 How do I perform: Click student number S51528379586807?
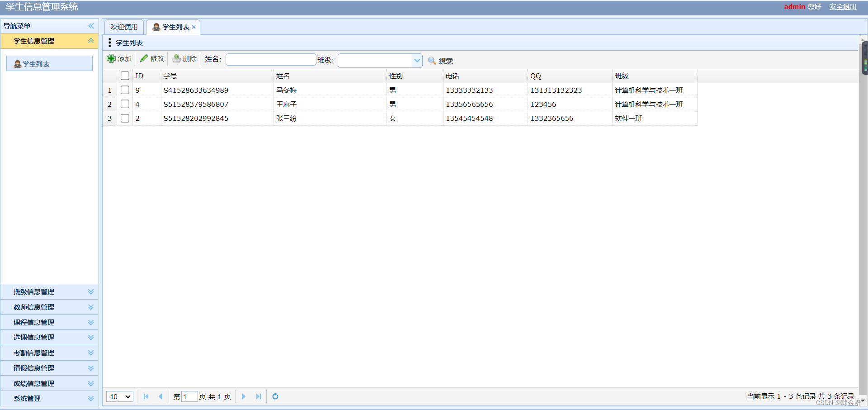click(196, 104)
